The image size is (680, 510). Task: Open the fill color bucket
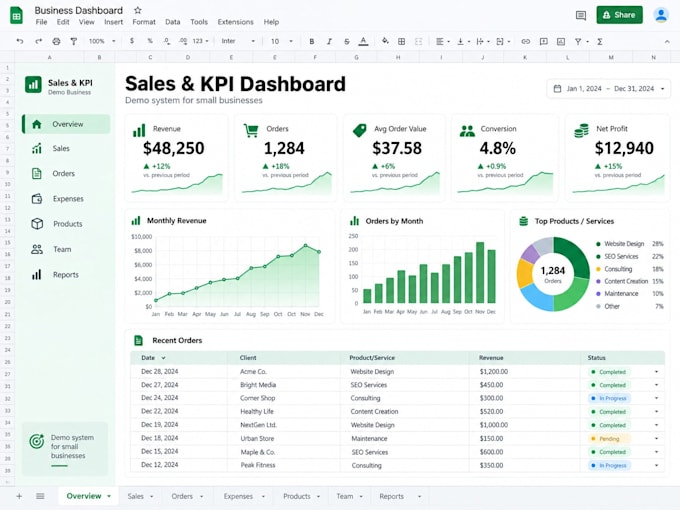(385, 41)
